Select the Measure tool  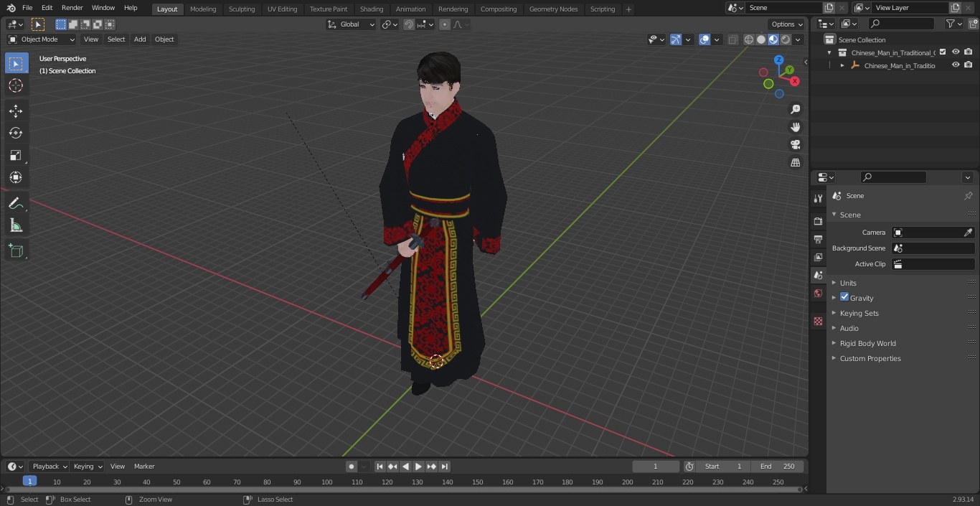16,226
